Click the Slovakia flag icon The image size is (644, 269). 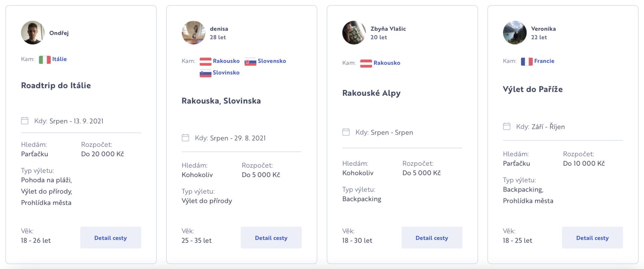250,61
